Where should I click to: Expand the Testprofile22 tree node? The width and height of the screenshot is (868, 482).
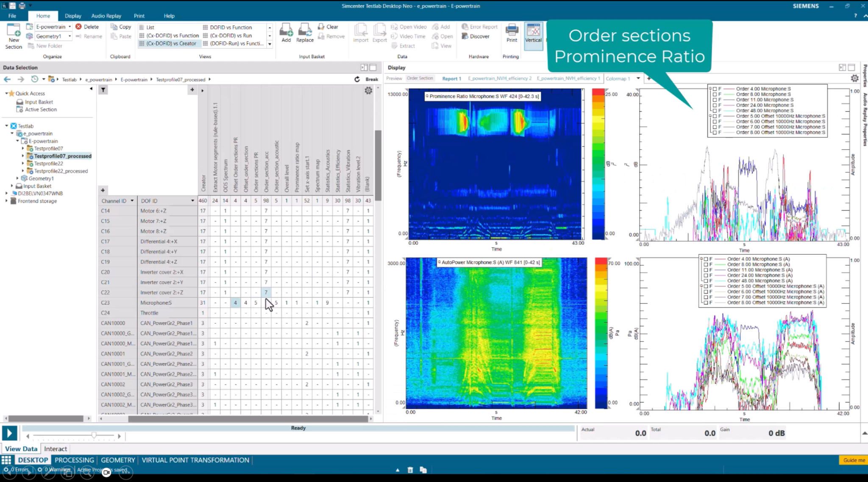tap(23, 163)
